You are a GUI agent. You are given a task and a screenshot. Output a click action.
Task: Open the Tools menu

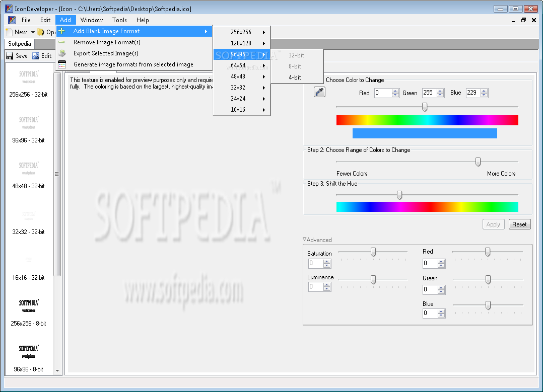[x=119, y=20]
